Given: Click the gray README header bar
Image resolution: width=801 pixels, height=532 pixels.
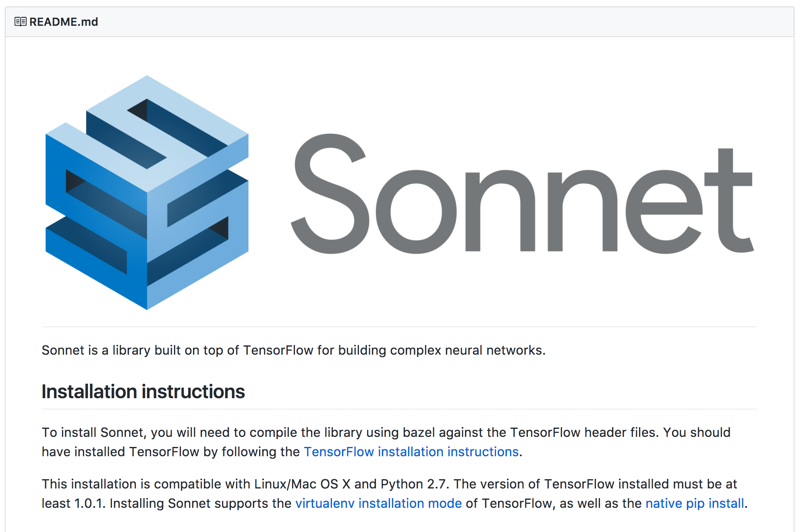Looking at the screenshot, I should tap(400, 22).
